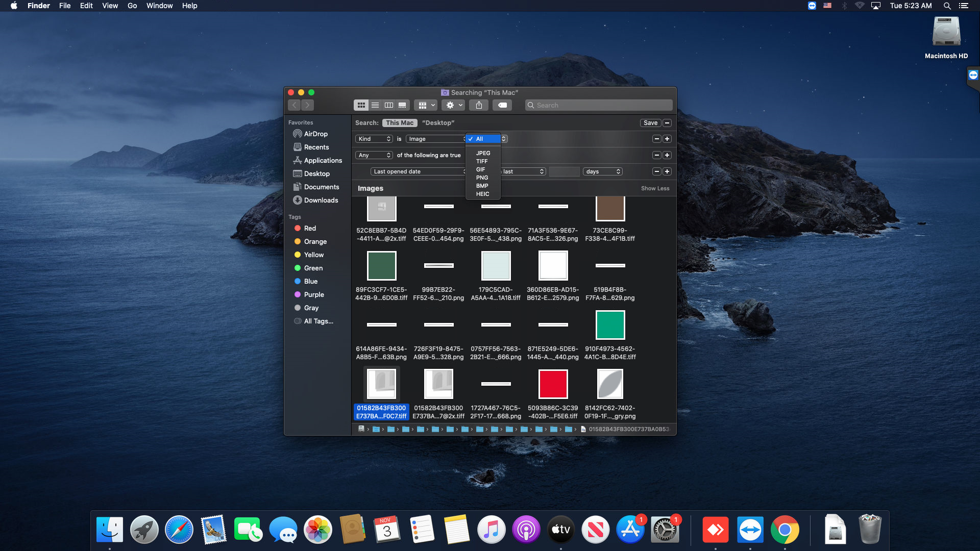The height and width of the screenshot is (551, 980).
Task: Choose JPEG from the image type menu
Action: click(x=483, y=153)
